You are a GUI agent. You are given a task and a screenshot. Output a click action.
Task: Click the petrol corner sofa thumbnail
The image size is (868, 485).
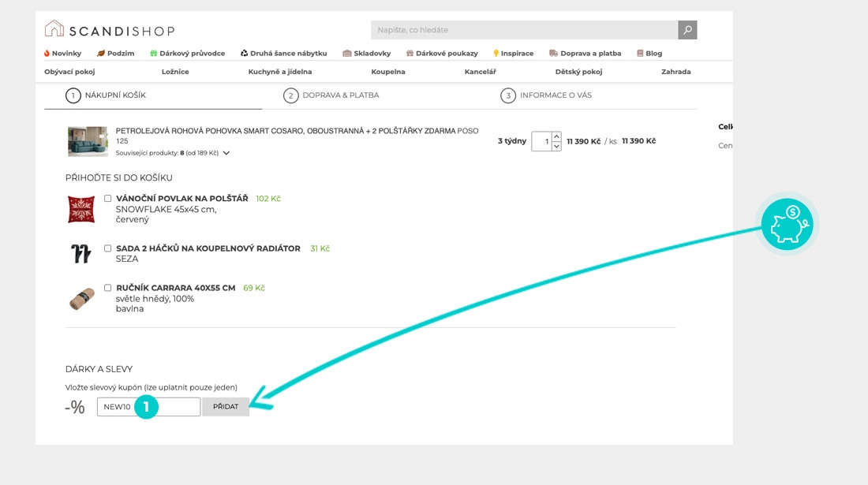pyautogui.click(x=88, y=141)
